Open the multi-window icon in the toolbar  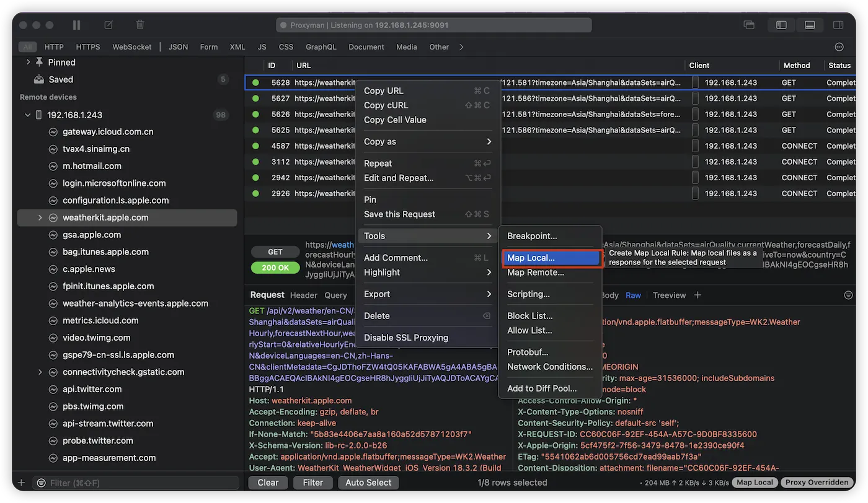click(x=749, y=25)
